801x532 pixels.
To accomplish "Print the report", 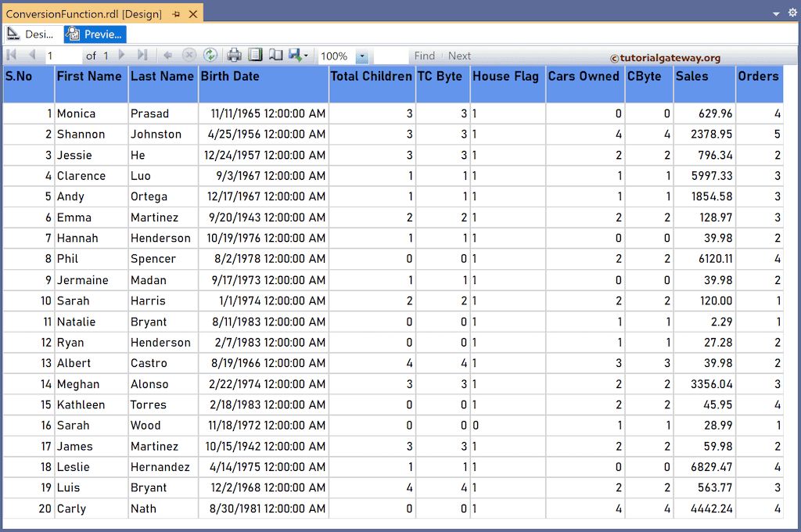I will [235, 55].
